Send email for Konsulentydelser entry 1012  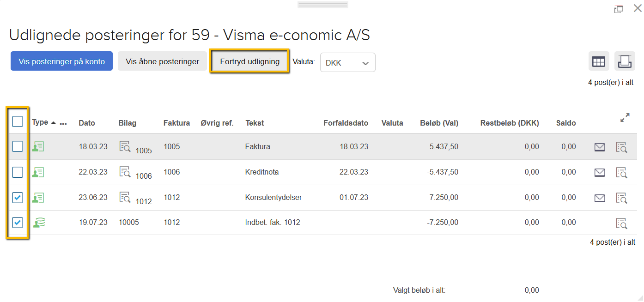(600, 198)
